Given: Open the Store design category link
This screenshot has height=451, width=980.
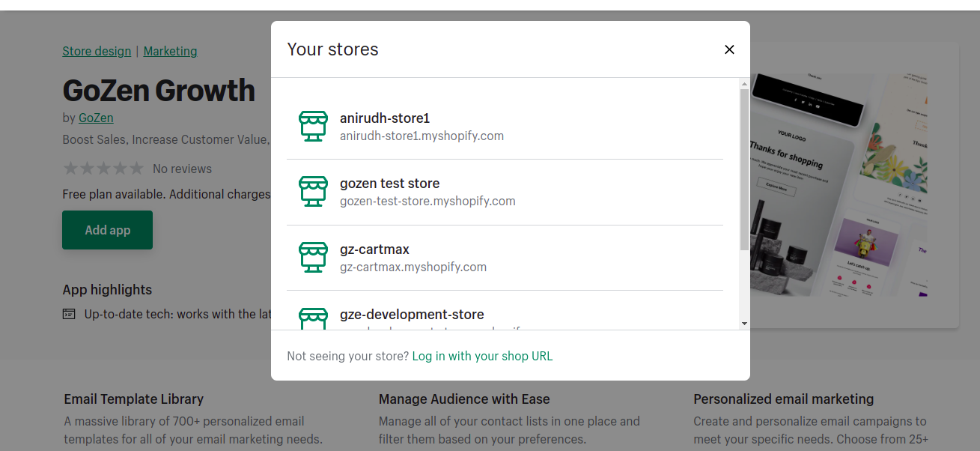Looking at the screenshot, I should [x=97, y=52].
